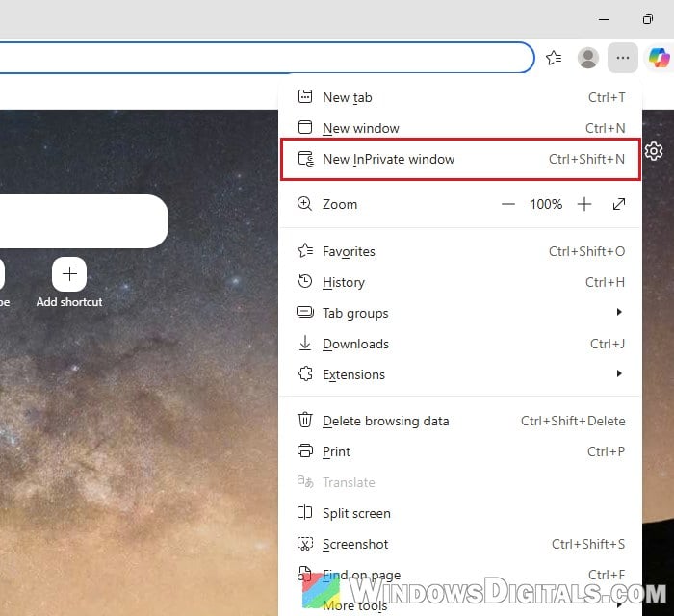Click the Zoom magnifier icon

point(305,204)
